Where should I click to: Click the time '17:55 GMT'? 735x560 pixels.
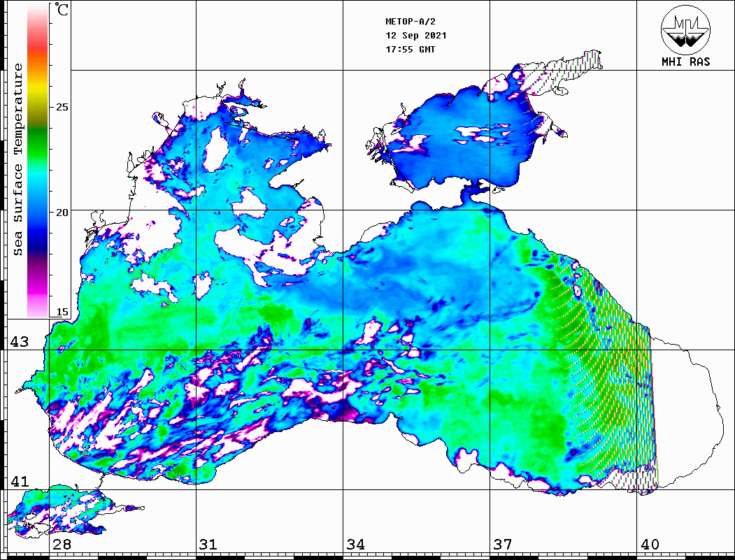pyautogui.click(x=411, y=49)
